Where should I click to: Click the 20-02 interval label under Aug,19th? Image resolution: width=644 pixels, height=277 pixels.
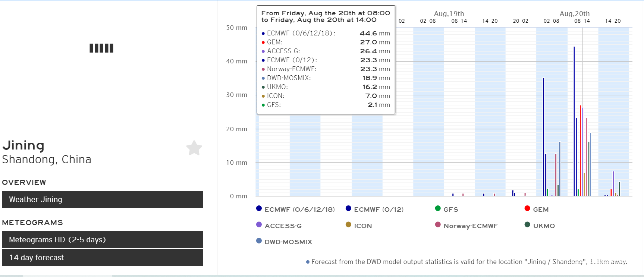[x=521, y=21]
